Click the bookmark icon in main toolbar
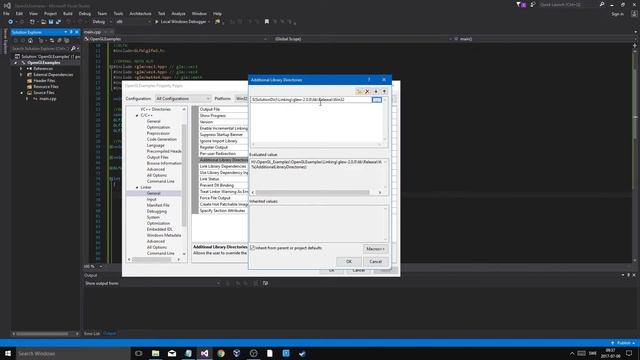This screenshot has width=640, height=360. [x=267, y=22]
